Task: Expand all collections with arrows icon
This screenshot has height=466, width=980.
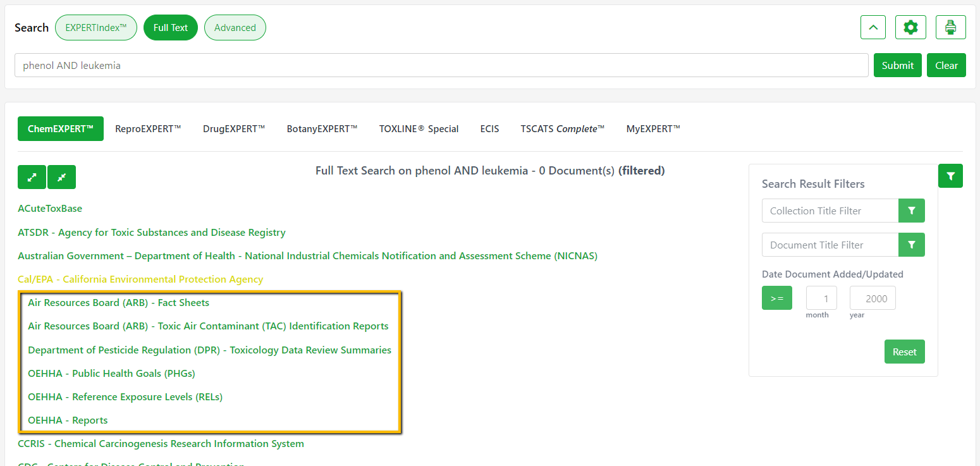Action: [32, 177]
